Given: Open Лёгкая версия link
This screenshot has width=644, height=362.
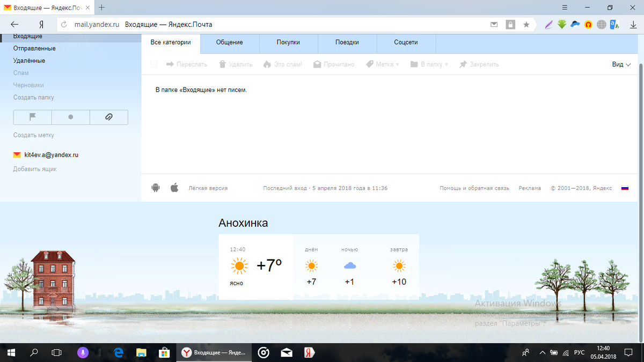Looking at the screenshot, I should 208,188.
